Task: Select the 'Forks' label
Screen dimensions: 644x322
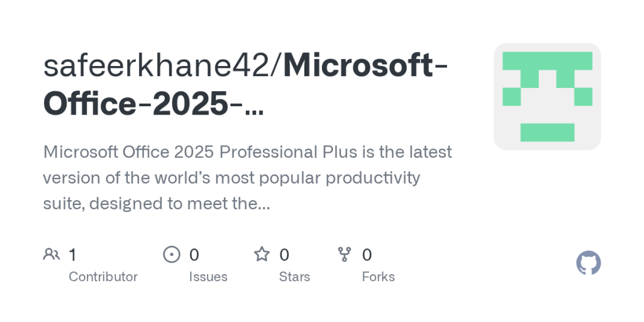Action: coord(378,277)
